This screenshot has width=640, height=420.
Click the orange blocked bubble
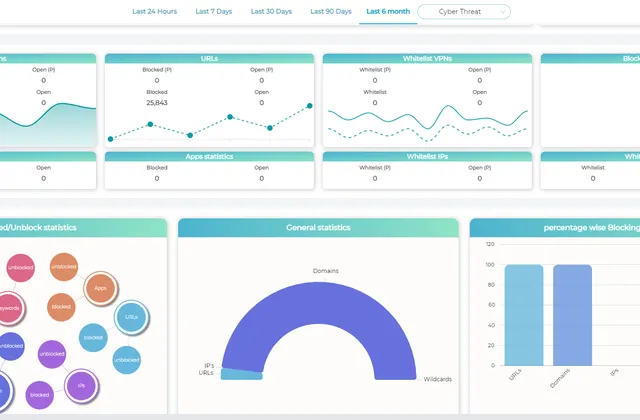[x=61, y=307]
